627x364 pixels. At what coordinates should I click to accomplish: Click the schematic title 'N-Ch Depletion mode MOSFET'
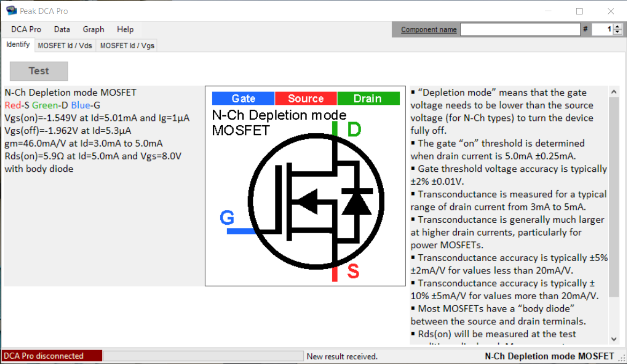(279, 122)
